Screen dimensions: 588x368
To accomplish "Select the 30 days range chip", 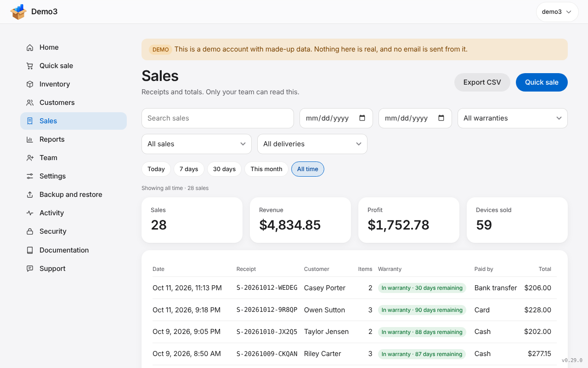I will click(224, 169).
